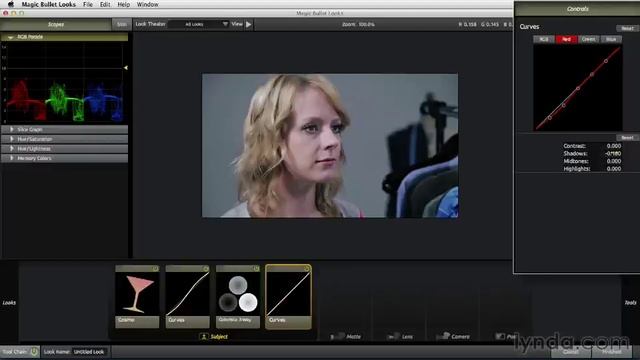Image resolution: width=640 pixels, height=360 pixels.
Task: Open the Magic Bullet Looks application menu
Action: click(49, 4)
